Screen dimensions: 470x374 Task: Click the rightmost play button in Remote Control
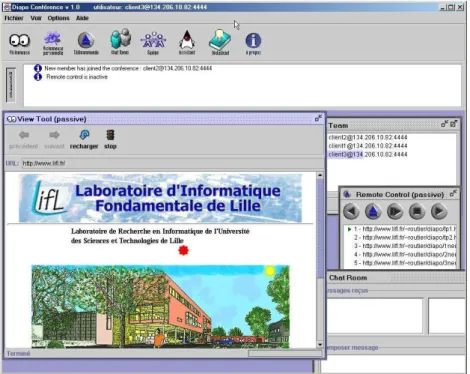(439, 211)
